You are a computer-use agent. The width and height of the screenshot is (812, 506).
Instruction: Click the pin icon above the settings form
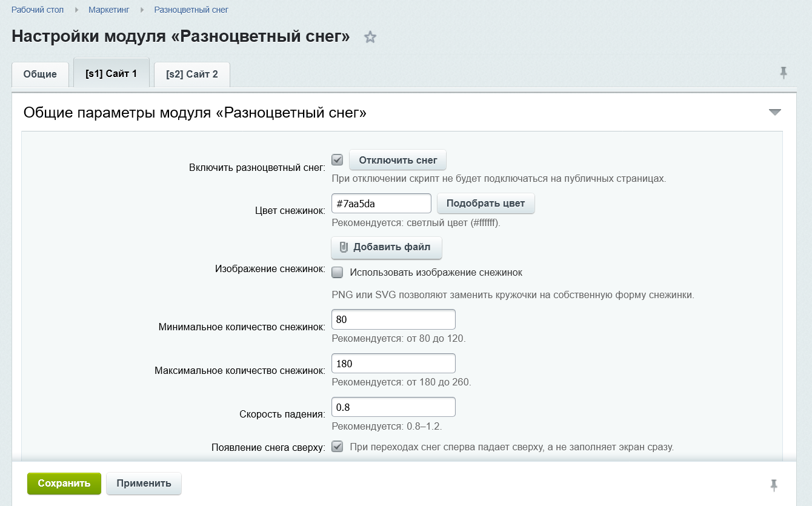coord(784,72)
